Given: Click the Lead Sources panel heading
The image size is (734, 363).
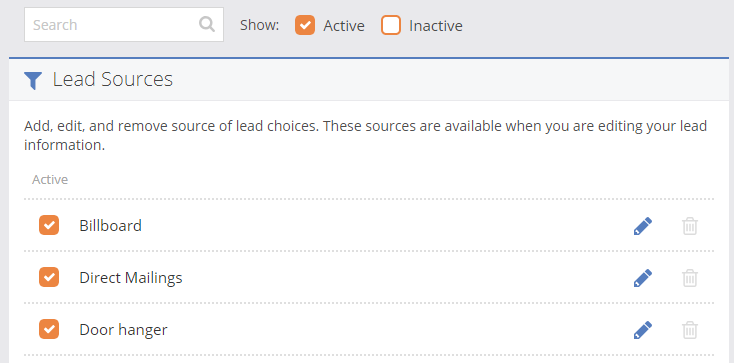Looking at the screenshot, I should pos(112,79).
